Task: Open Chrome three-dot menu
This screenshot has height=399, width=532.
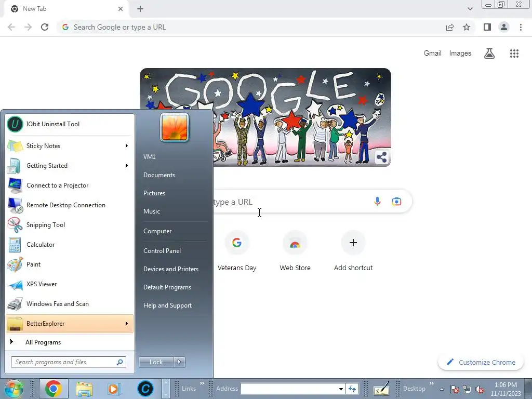Action: pyautogui.click(x=521, y=27)
